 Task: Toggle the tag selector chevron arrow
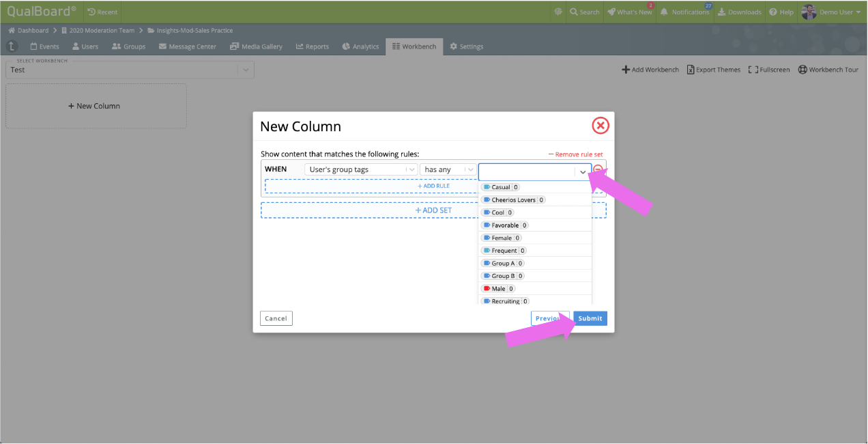click(x=583, y=172)
